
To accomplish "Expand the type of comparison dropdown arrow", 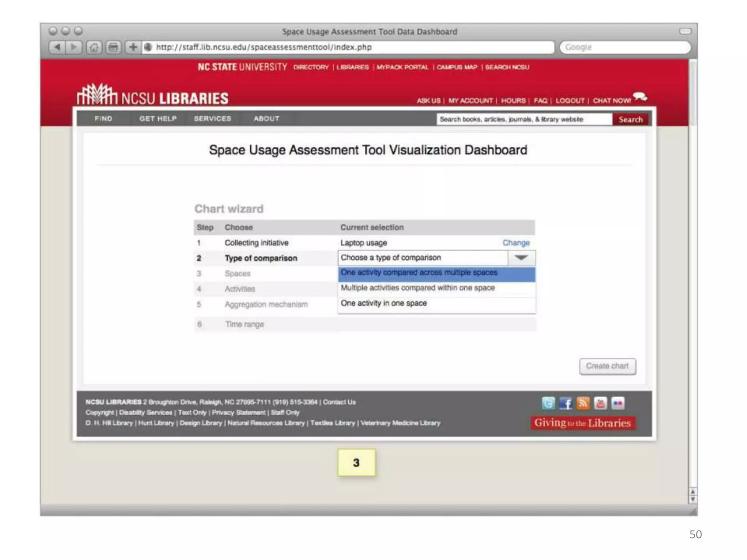I will [x=521, y=258].
